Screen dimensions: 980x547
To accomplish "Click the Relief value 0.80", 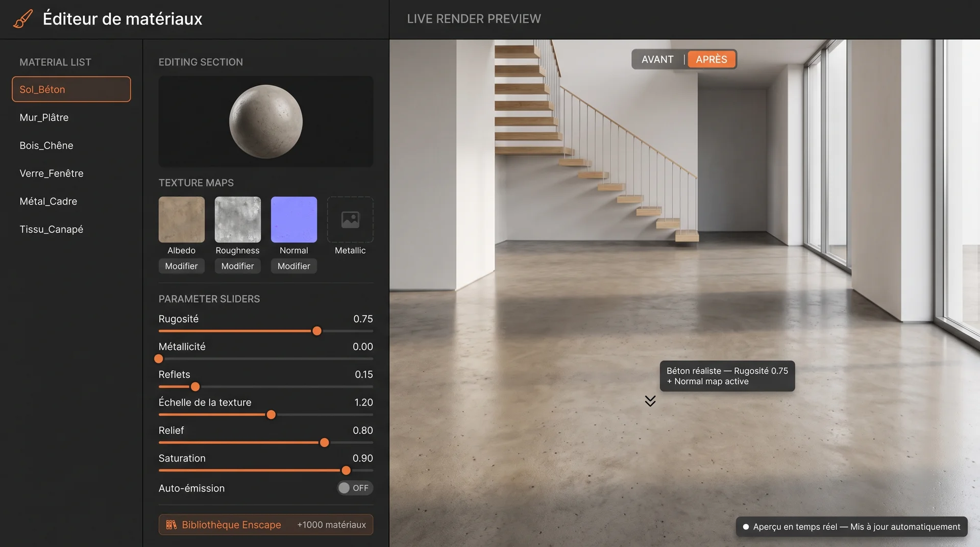I will pos(363,431).
